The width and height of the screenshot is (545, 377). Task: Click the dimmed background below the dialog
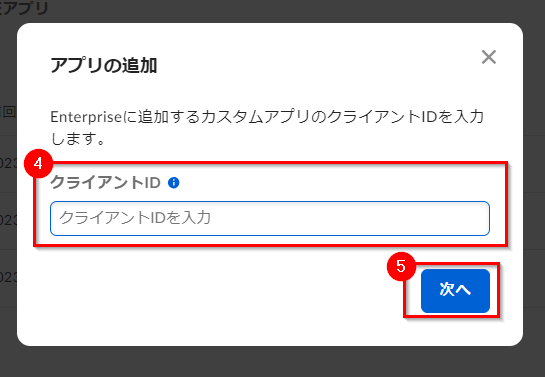pos(272,362)
